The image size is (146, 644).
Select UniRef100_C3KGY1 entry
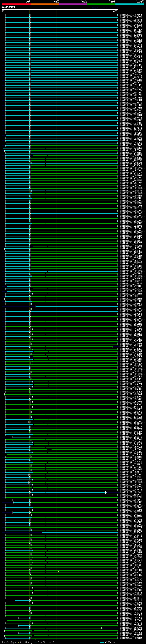click(x=131, y=233)
